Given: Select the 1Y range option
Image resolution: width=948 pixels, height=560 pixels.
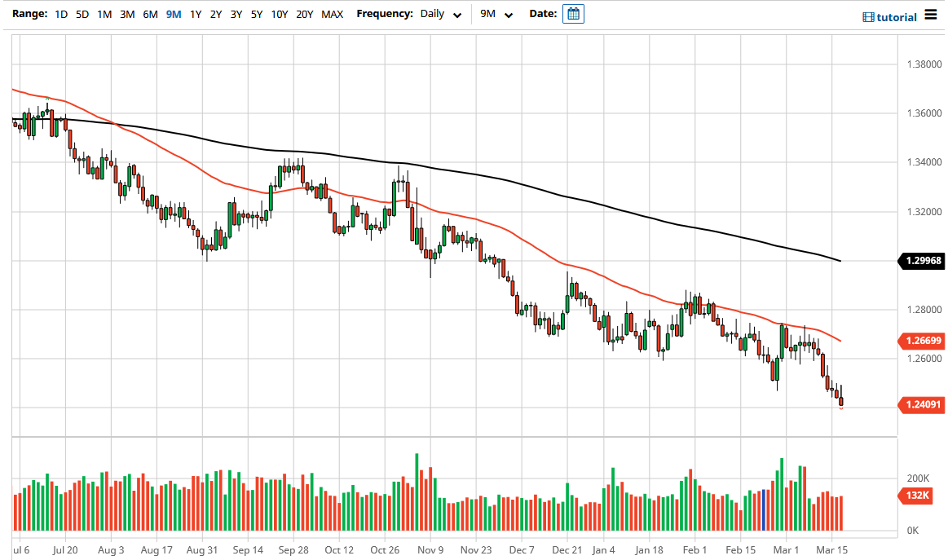Looking at the screenshot, I should point(195,14).
